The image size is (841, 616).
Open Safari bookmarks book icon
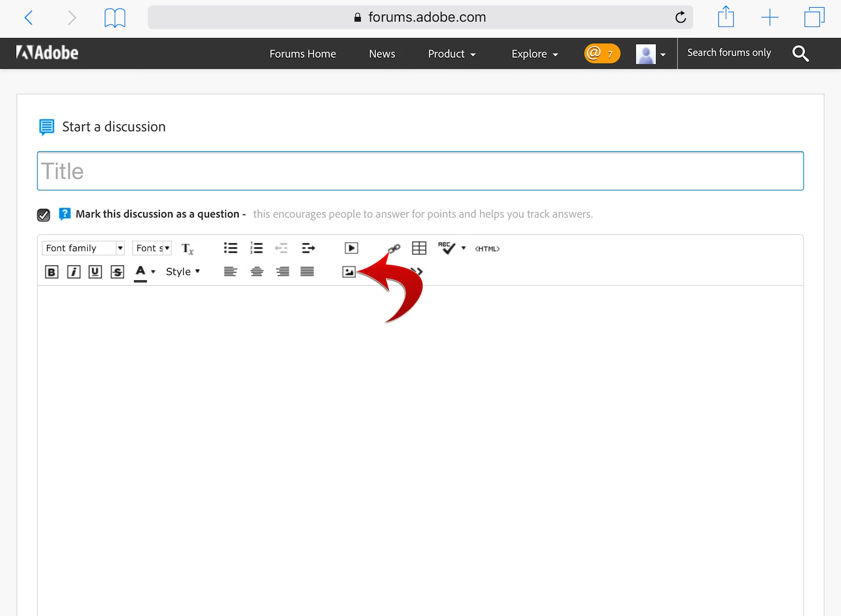tap(114, 18)
